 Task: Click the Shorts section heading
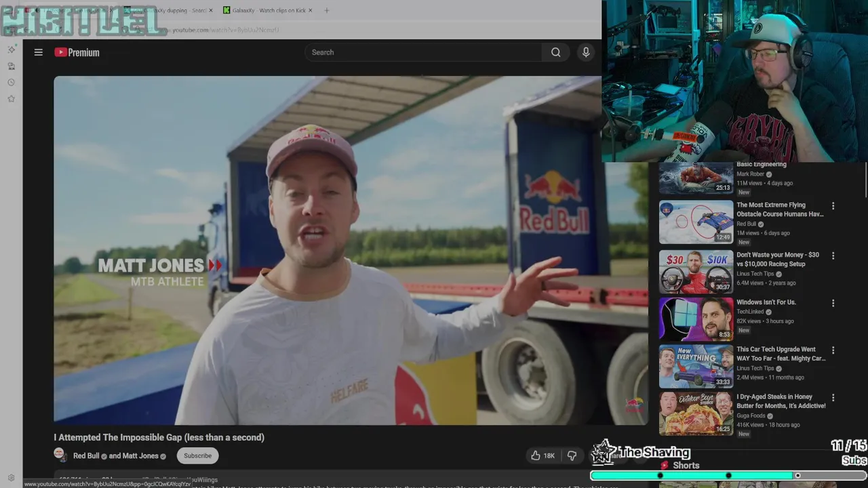pos(686,466)
